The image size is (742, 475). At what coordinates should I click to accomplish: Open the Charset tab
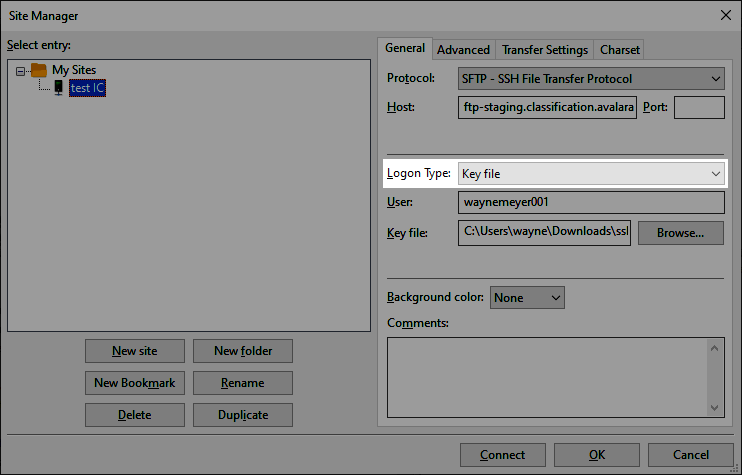point(619,49)
